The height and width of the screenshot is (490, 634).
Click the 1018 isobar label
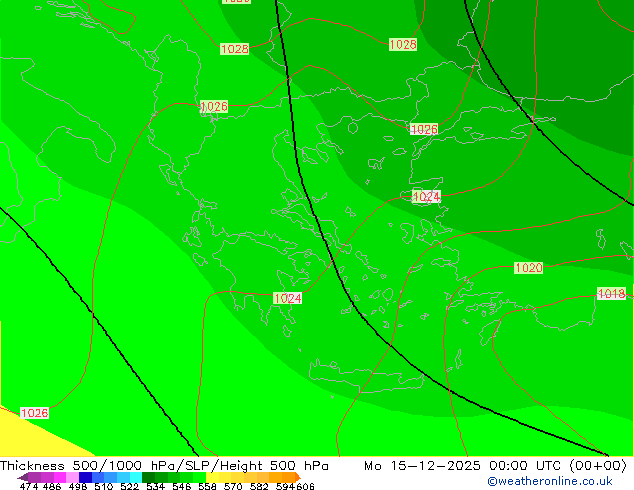611,294
